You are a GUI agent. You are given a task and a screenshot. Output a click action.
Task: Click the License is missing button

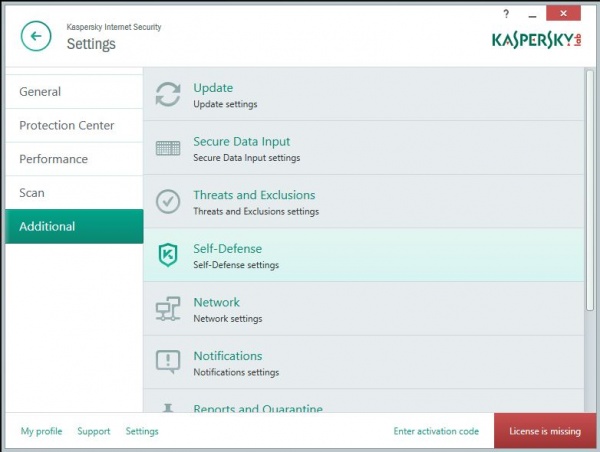tap(545, 431)
